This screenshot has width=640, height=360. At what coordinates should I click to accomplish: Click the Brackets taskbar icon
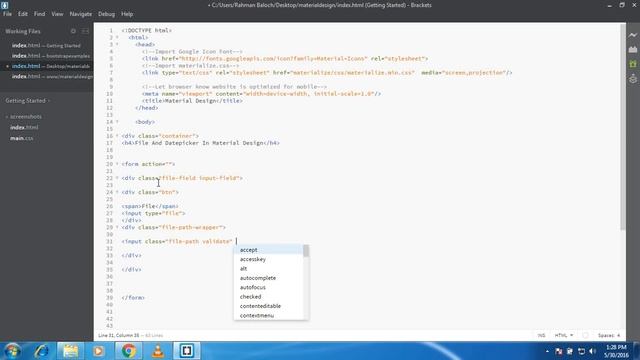[187, 351]
